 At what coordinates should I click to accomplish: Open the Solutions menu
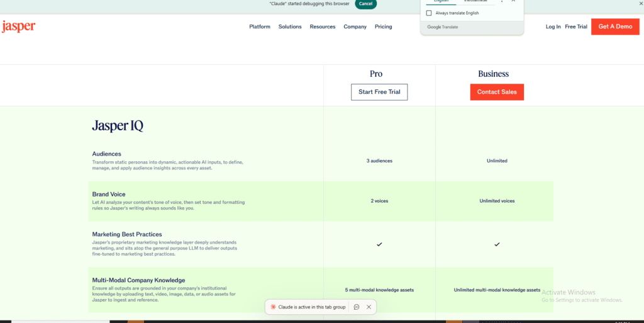pos(290,26)
